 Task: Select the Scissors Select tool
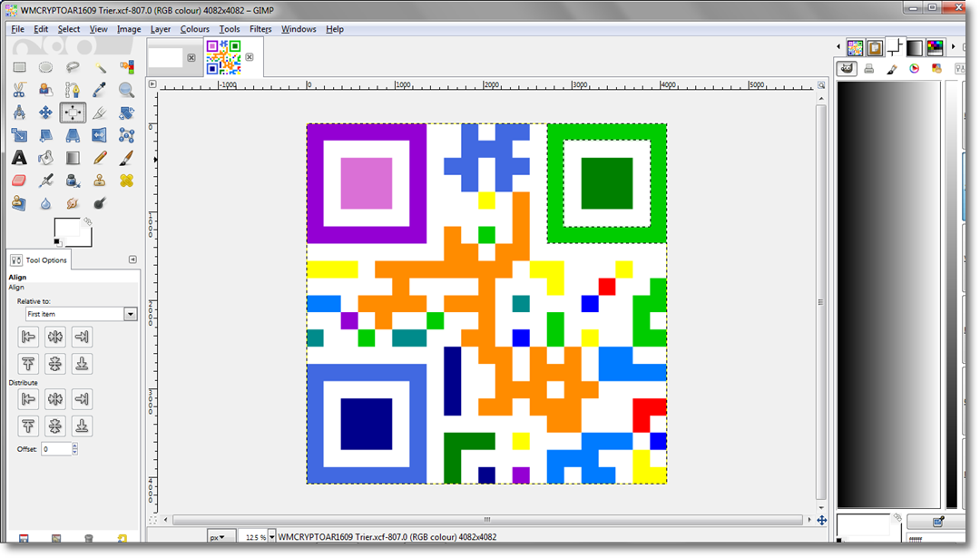pos(19,90)
